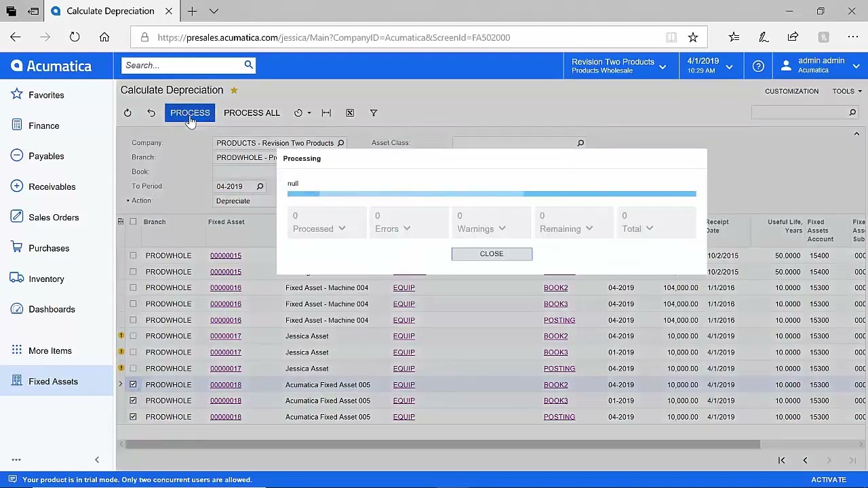Viewport: 868px width, 488px height.
Task: Click the Calculate Depreciation favorite star
Action: (x=234, y=90)
